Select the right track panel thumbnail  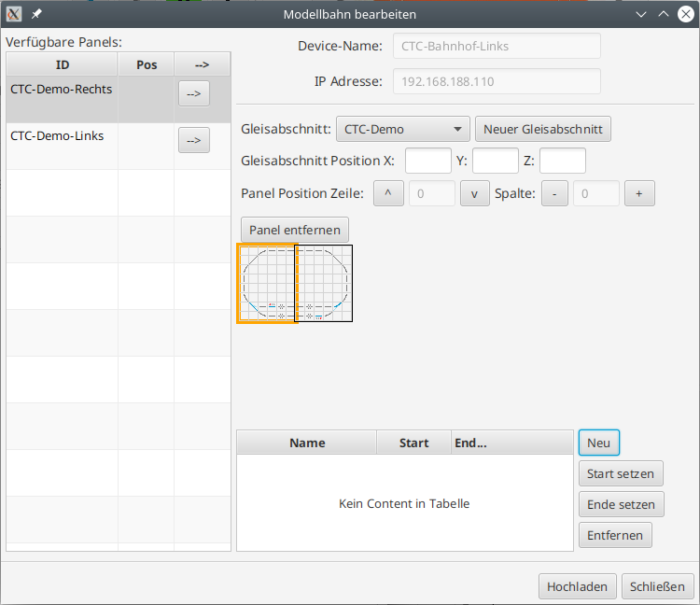coord(325,284)
